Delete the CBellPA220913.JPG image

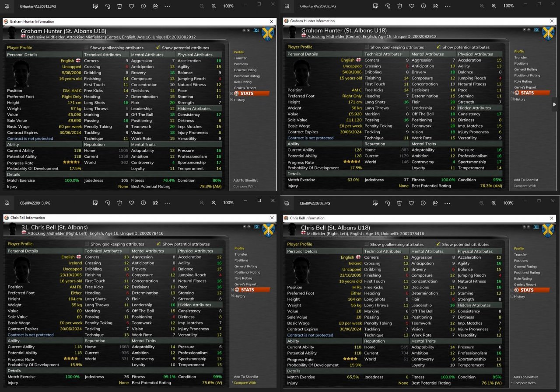(119, 203)
